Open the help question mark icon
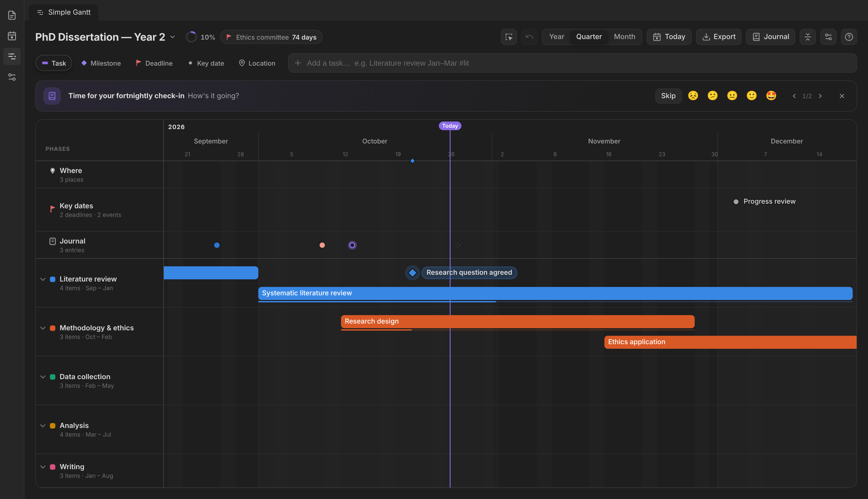The height and width of the screenshot is (499, 868). point(848,37)
